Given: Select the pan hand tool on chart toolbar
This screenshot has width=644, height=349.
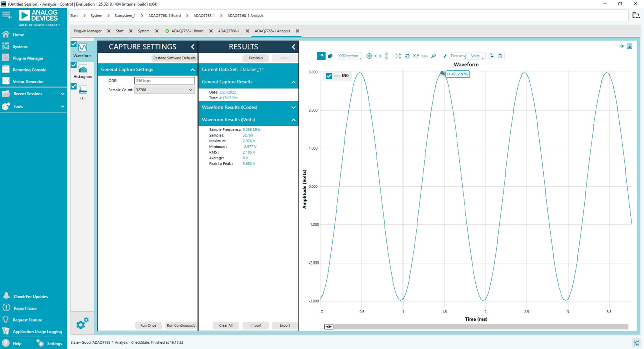Looking at the screenshot, I should point(331,56).
